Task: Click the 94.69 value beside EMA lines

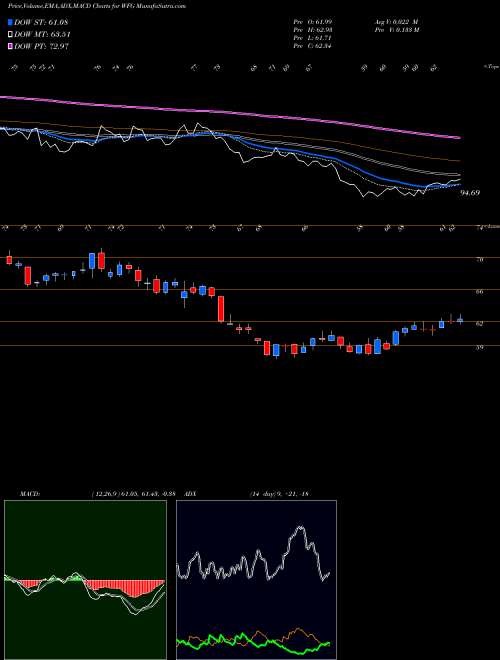Action: (470, 193)
